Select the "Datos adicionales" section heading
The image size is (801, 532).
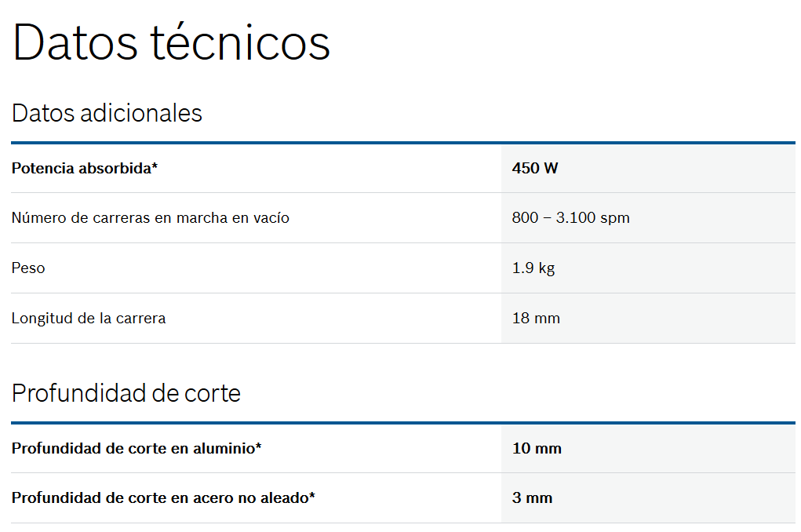[107, 113]
